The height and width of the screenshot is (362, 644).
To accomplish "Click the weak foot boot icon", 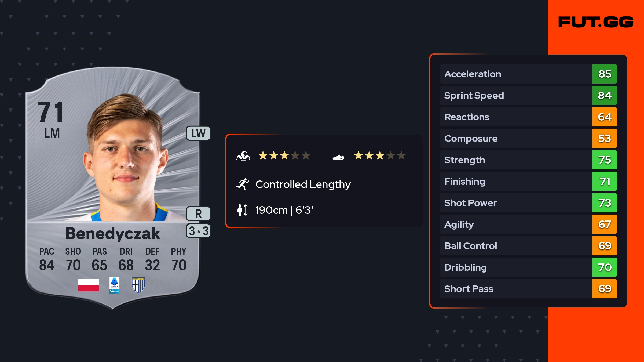I will tap(338, 157).
